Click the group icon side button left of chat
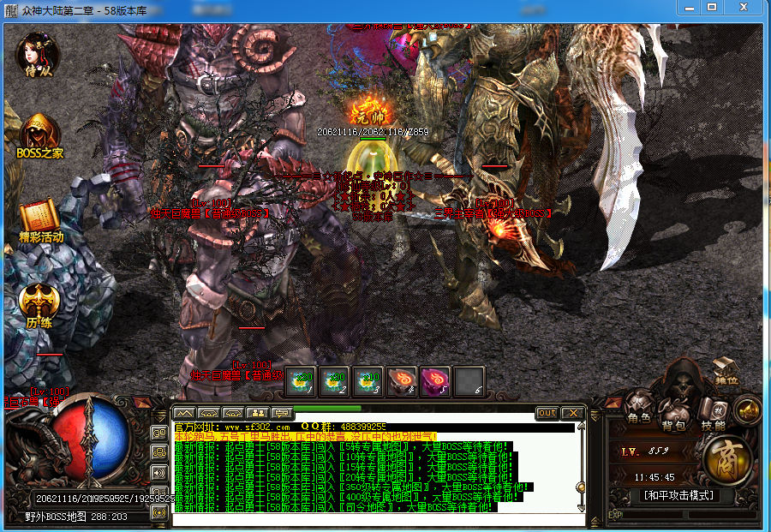 (x=158, y=451)
